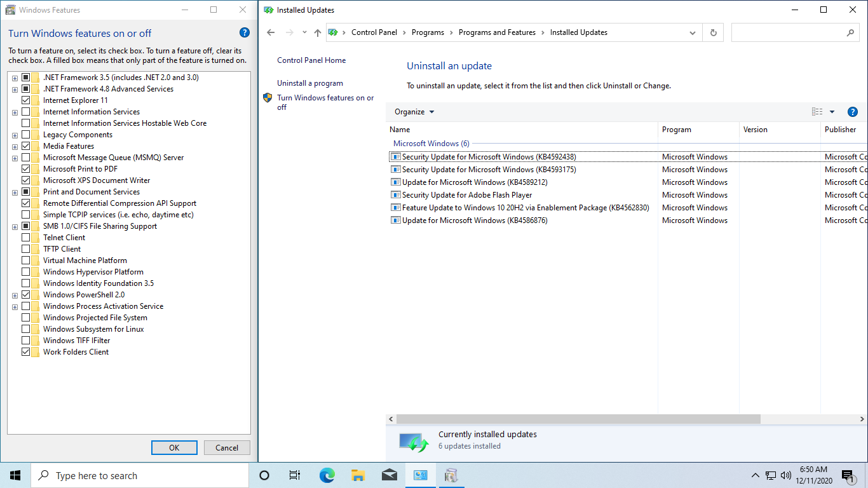Viewport: 868px width, 488px height.
Task: Click the folder icon next to Media Features
Action: point(36,146)
